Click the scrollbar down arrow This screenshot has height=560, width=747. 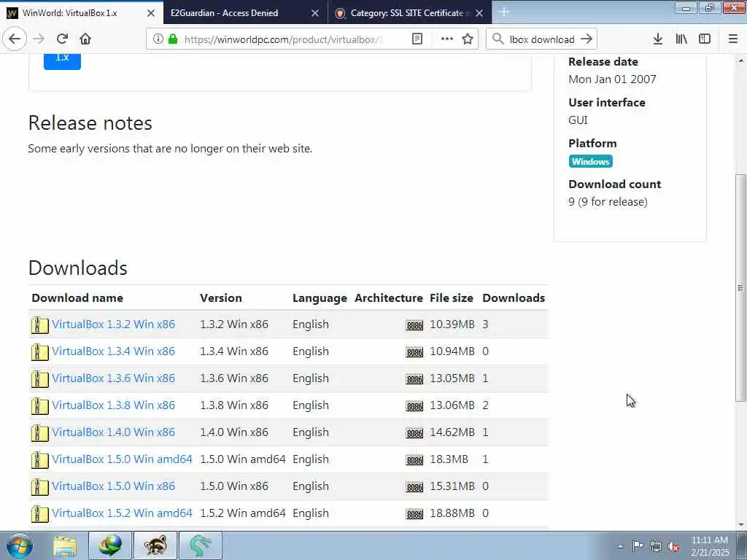tap(740, 525)
